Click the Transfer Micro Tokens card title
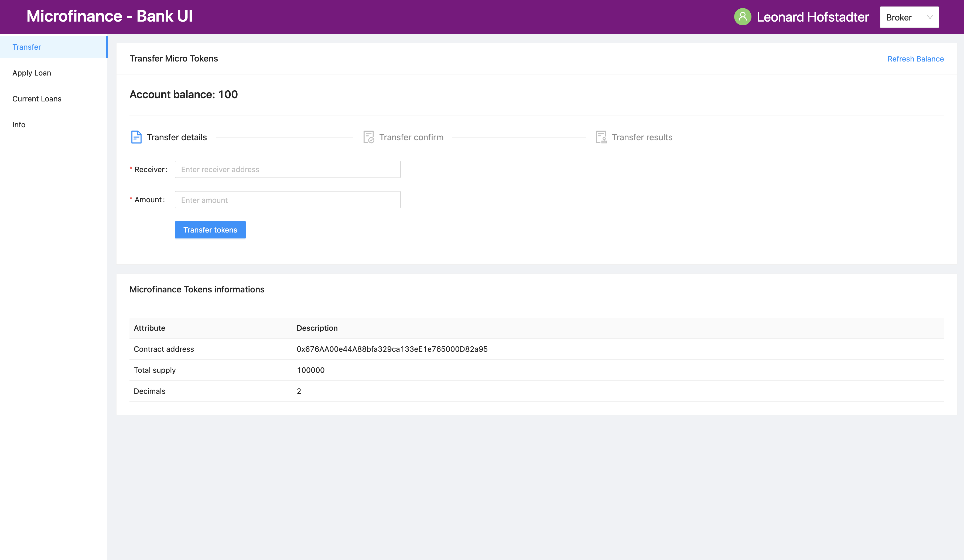964x560 pixels. (174, 59)
